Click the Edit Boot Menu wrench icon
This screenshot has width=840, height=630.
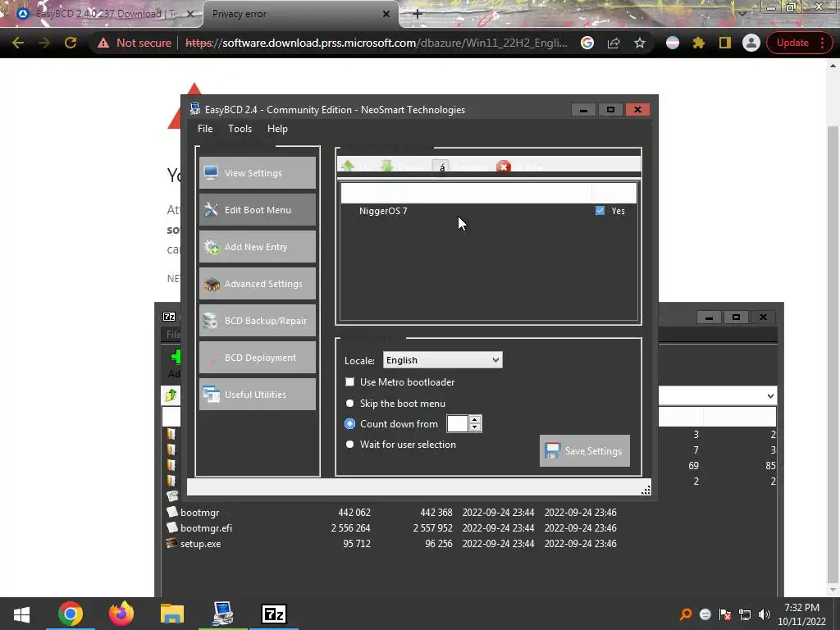click(211, 209)
